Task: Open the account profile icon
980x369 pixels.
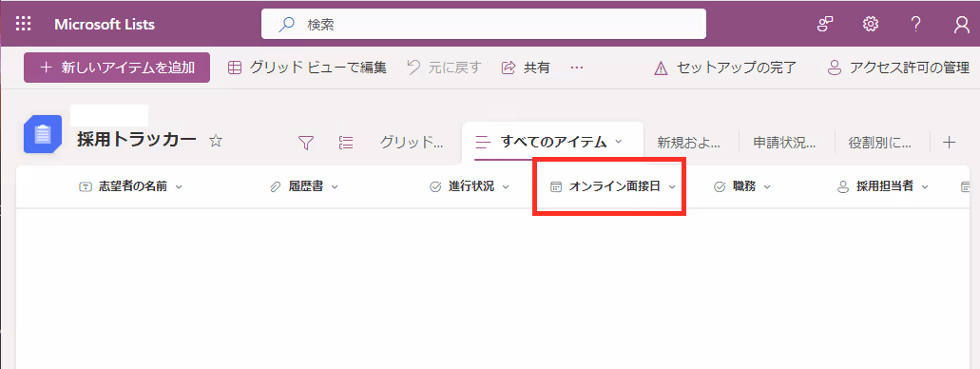Action: (961, 25)
